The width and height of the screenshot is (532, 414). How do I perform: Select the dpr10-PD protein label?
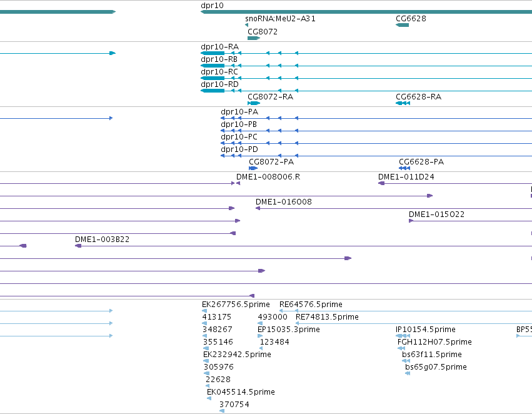[x=239, y=149]
